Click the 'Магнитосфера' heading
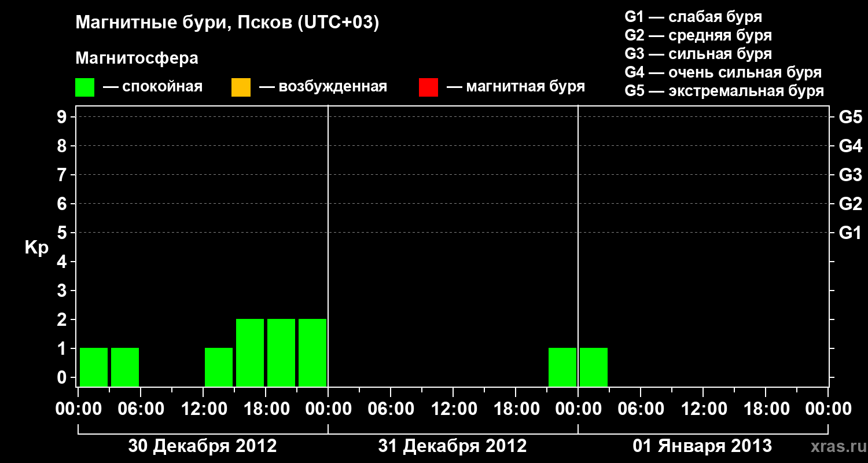This screenshot has height=463, width=868. 137,58
